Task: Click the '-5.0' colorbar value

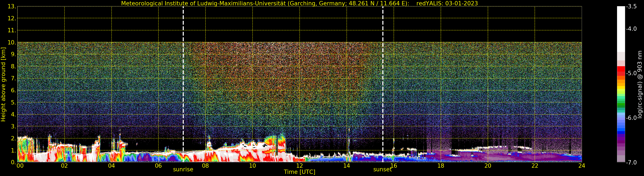Action: tap(631, 73)
